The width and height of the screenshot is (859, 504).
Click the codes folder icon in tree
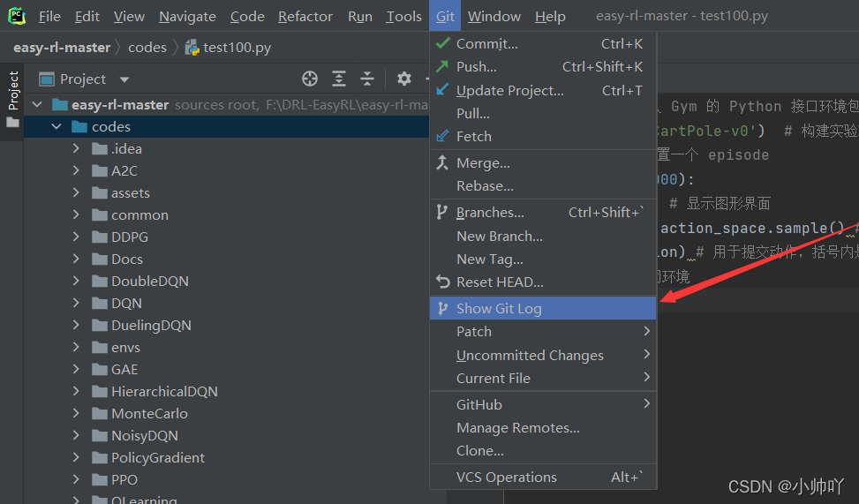pyautogui.click(x=79, y=127)
